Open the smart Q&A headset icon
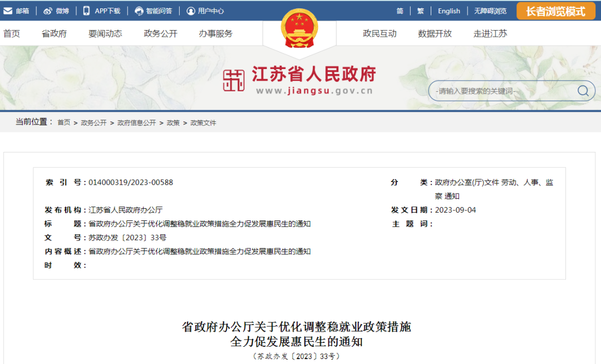 tap(139, 11)
